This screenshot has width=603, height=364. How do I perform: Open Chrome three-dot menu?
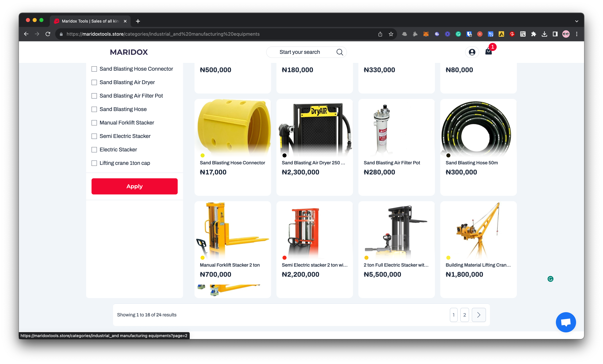click(x=577, y=34)
